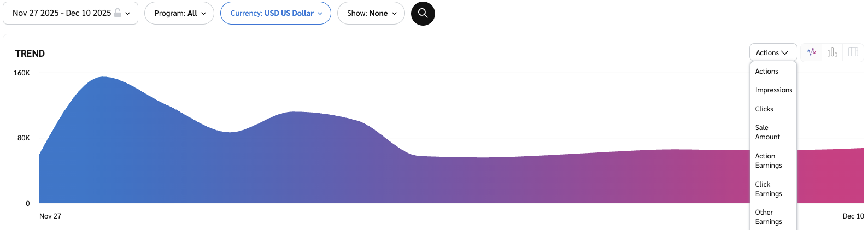Expand the Show: None dropdown

click(x=371, y=13)
